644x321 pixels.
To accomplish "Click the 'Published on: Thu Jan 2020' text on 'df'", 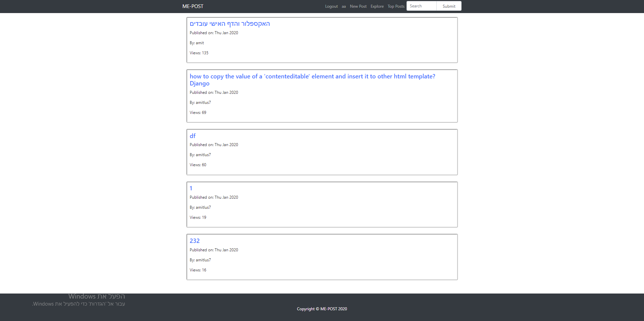I will pos(214,144).
